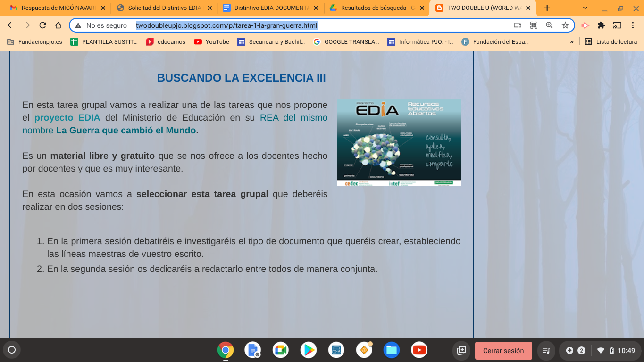Switch to the Resultados de búsqueda tab

(373, 8)
